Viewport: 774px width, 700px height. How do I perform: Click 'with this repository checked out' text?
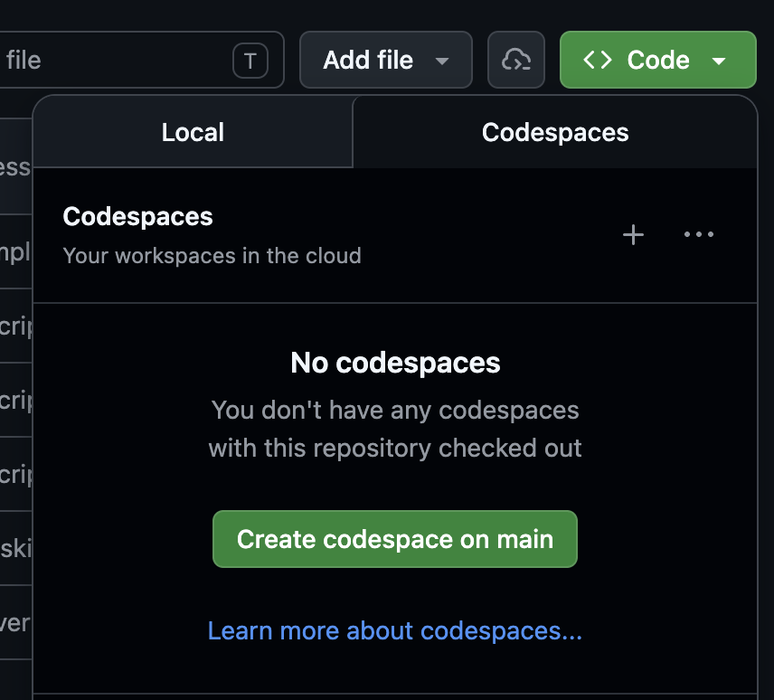tap(395, 449)
